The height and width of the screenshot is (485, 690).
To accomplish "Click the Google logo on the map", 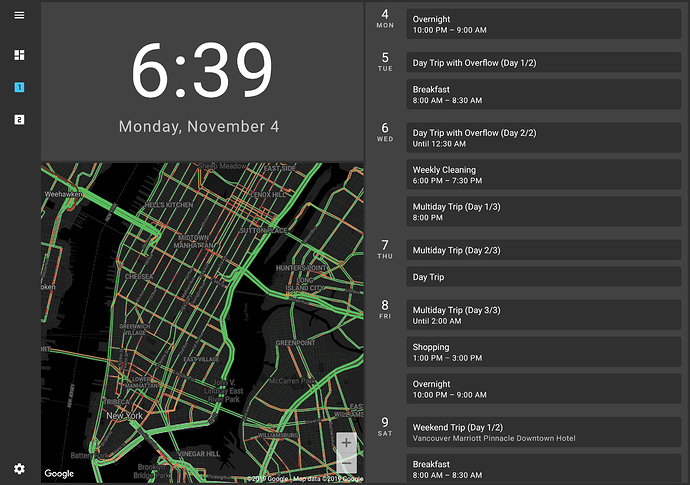I will point(59,474).
